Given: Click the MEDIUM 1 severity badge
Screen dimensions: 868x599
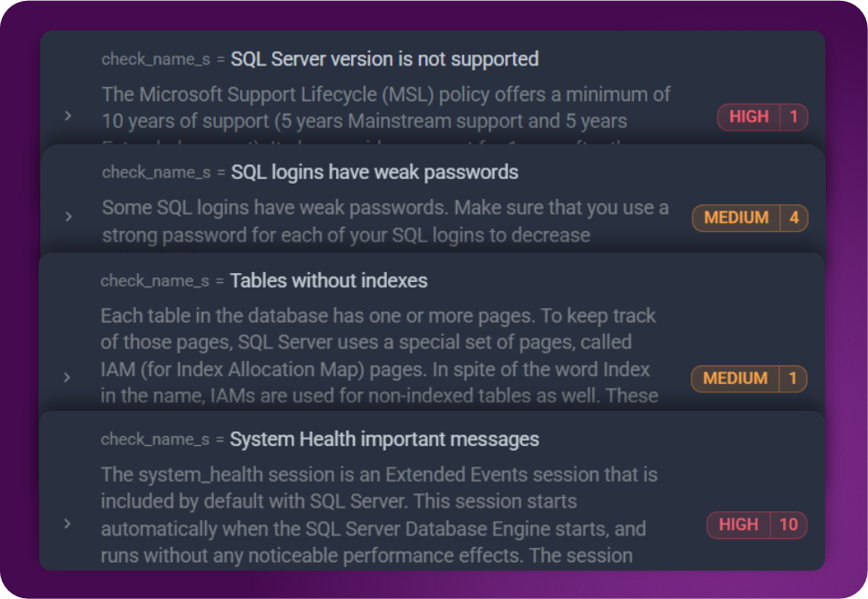Looking at the screenshot, I should pyautogui.click(x=749, y=379).
